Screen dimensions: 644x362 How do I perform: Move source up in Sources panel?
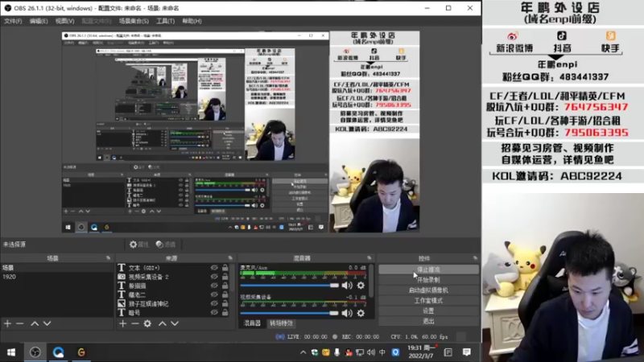click(x=163, y=324)
